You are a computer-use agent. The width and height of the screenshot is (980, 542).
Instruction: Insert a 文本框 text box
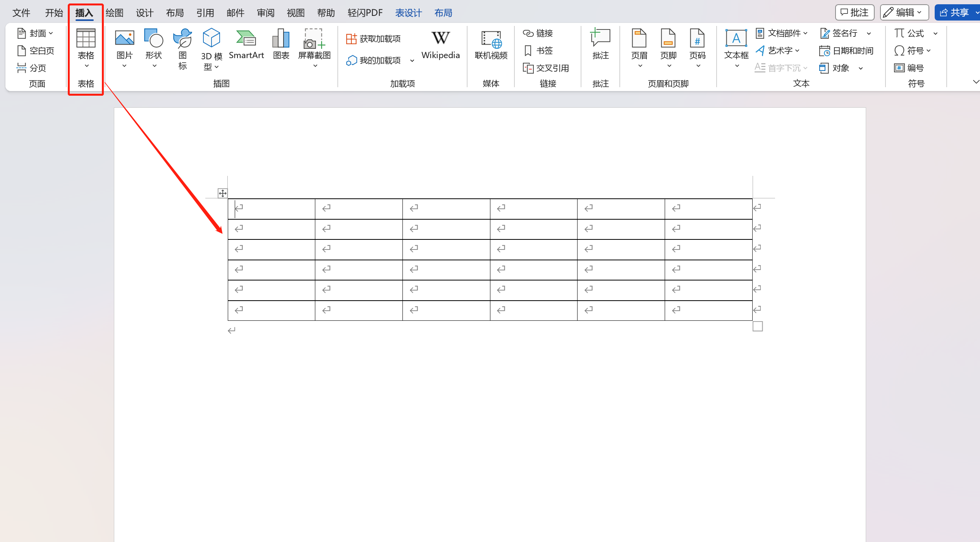[x=736, y=49]
